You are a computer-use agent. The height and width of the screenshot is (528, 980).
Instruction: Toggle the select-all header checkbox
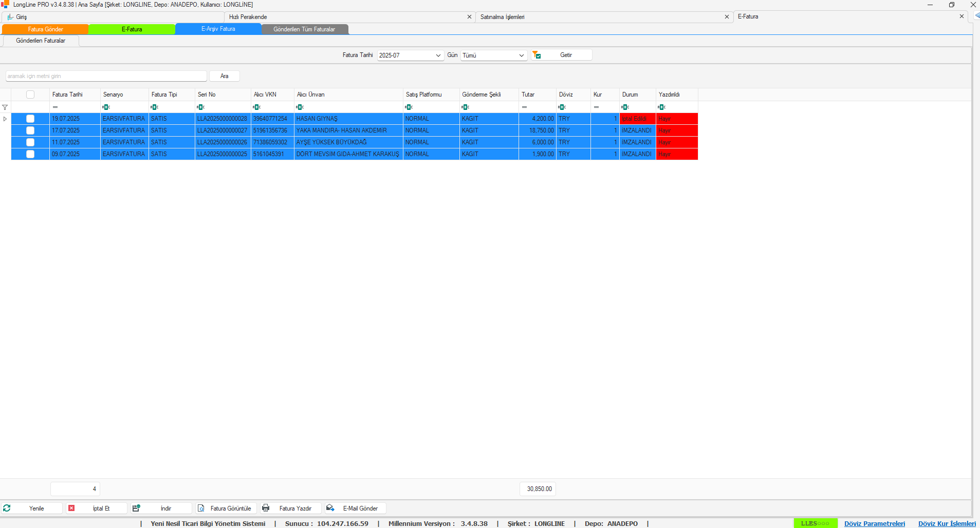coord(30,95)
